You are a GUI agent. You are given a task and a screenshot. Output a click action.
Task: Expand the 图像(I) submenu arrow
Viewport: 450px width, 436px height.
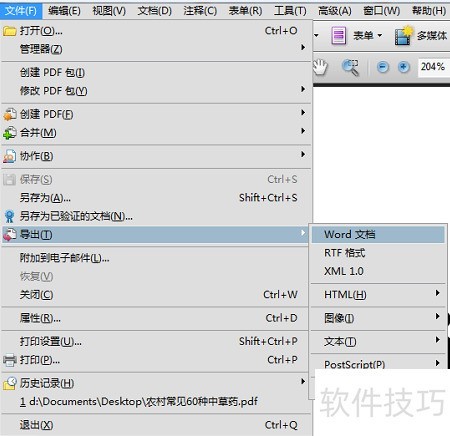click(x=437, y=316)
